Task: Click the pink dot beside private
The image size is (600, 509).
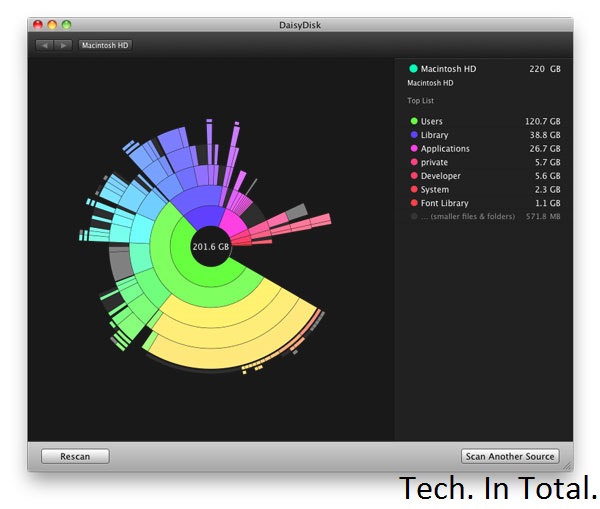Action: coord(414,162)
